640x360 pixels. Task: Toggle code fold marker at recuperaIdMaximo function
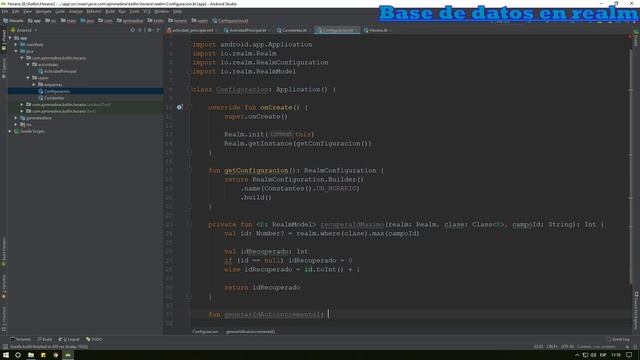click(189, 224)
